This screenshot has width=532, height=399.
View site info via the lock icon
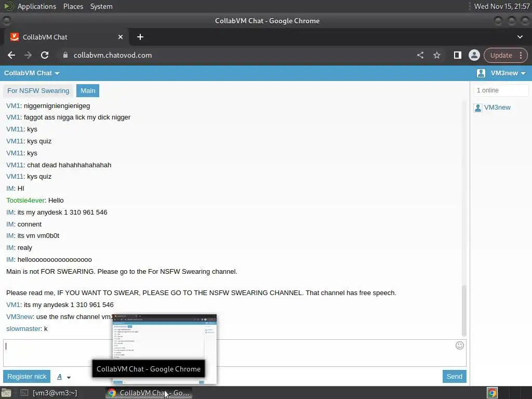point(65,55)
